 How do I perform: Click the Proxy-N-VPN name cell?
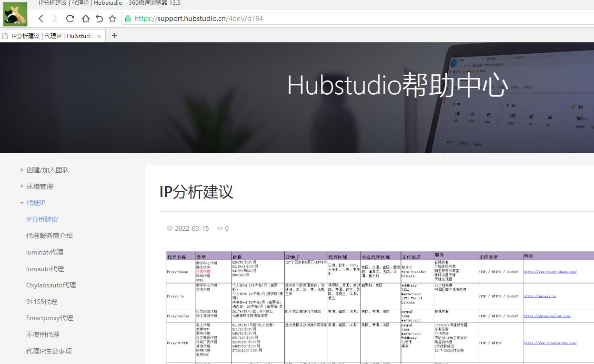tap(181, 343)
